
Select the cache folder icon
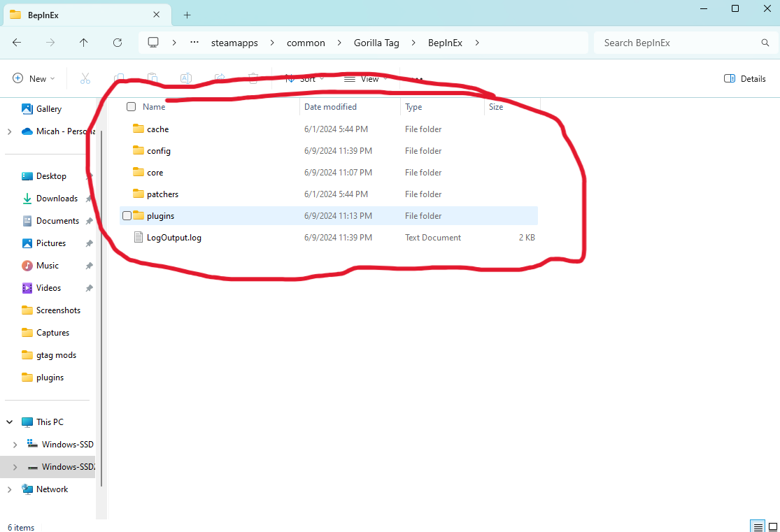coord(139,129)
